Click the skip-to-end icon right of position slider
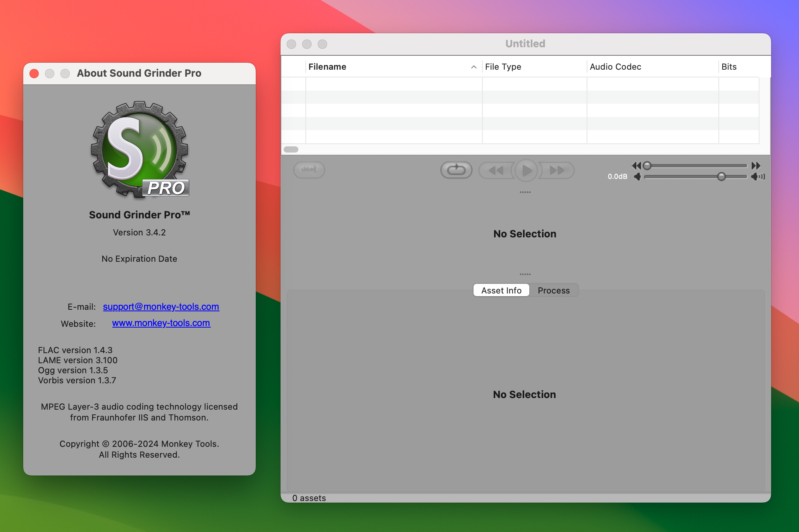 pyautogui.click(x=756, y=166)
